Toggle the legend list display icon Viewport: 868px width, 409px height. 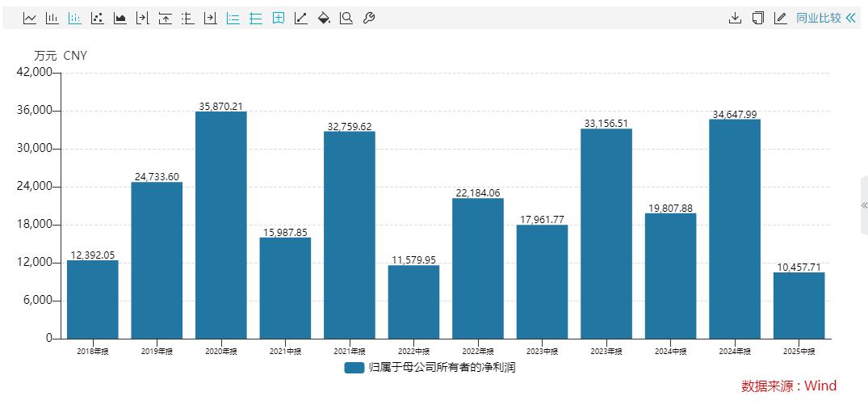233,18
